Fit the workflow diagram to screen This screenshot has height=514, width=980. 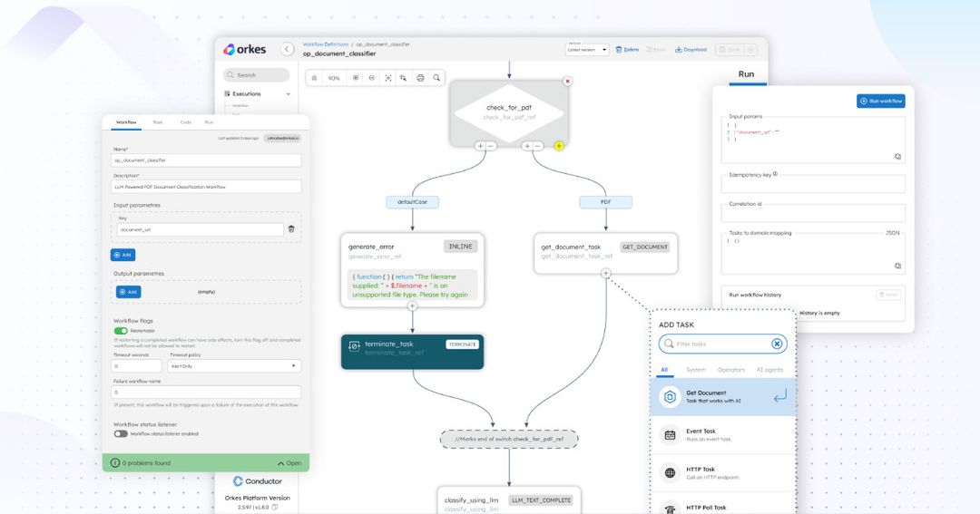(x=388, y=78)
